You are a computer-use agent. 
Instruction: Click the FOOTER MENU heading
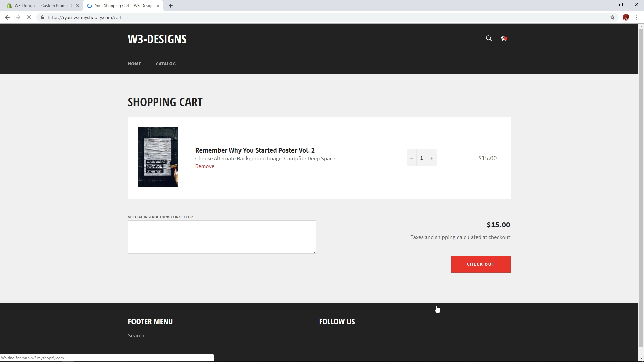tap(150, 322)
